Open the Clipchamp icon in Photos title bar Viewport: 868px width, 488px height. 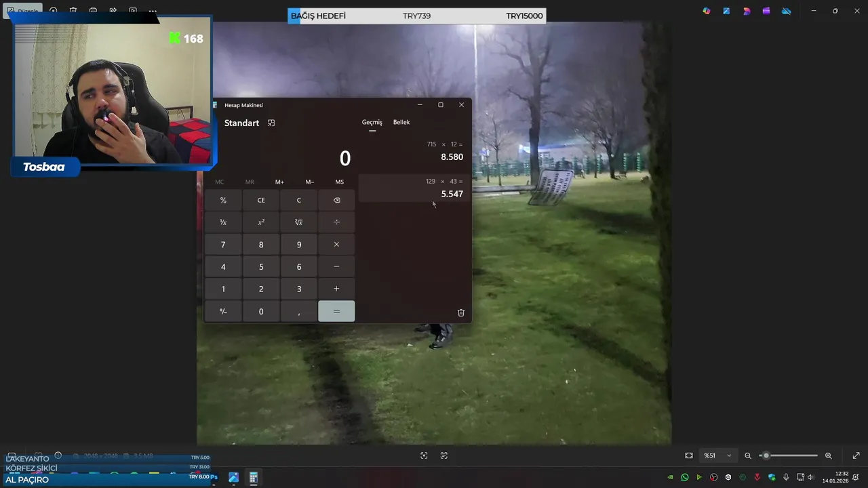coord(766,11)
